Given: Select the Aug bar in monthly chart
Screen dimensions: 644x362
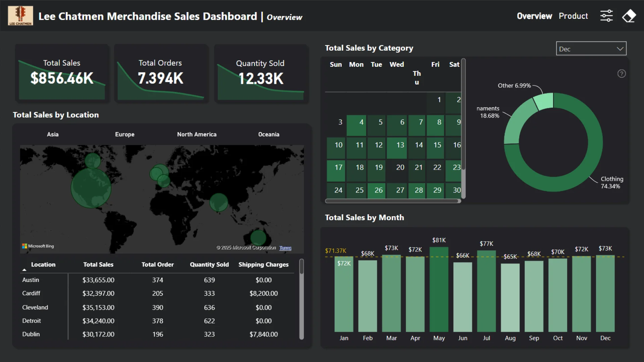Looking at the screenshot, I should point(510,298).
